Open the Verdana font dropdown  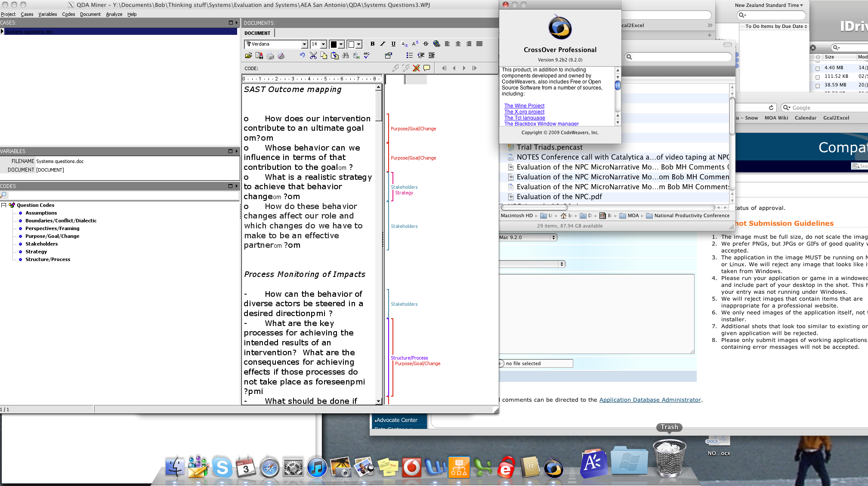pos(305,44)
